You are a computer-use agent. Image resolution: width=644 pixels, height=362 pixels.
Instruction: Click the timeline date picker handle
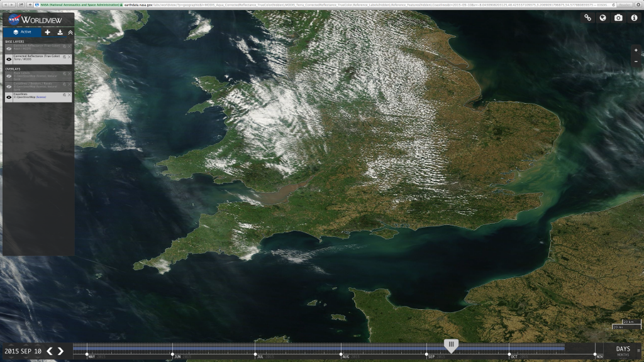point(451,346)
